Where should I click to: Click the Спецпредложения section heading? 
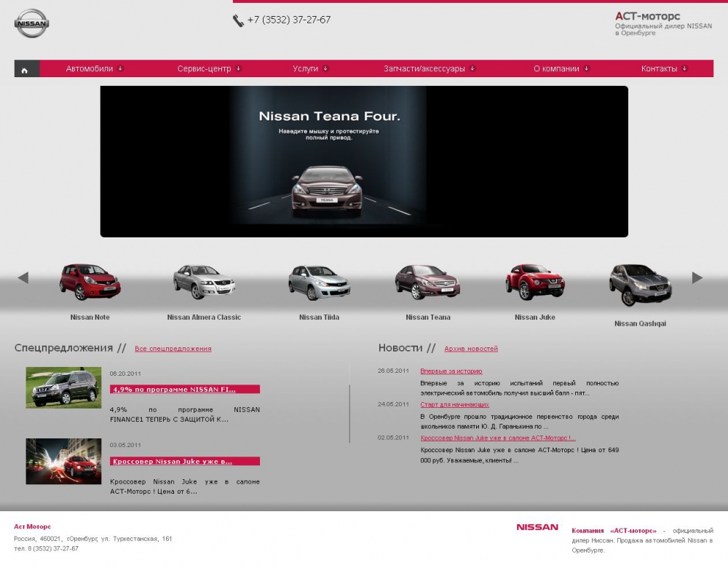pyautogui.click(x=63, y=348)
